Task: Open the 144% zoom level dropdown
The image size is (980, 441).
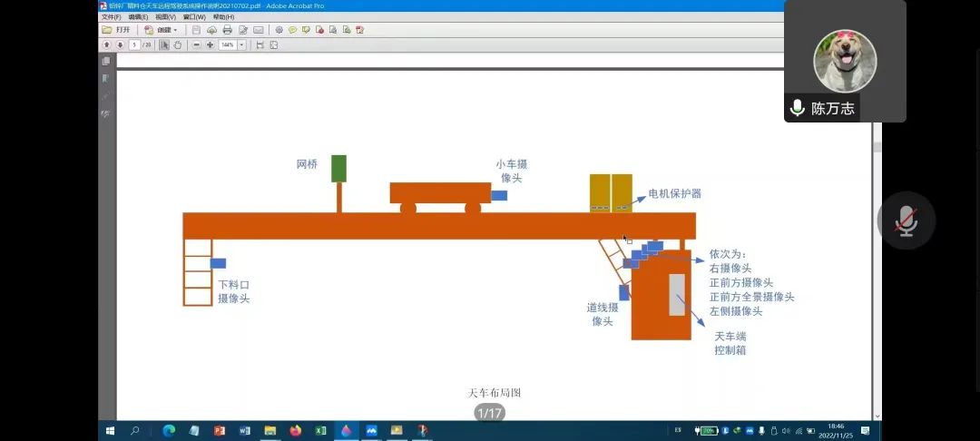Action: (x=241, y=44)
